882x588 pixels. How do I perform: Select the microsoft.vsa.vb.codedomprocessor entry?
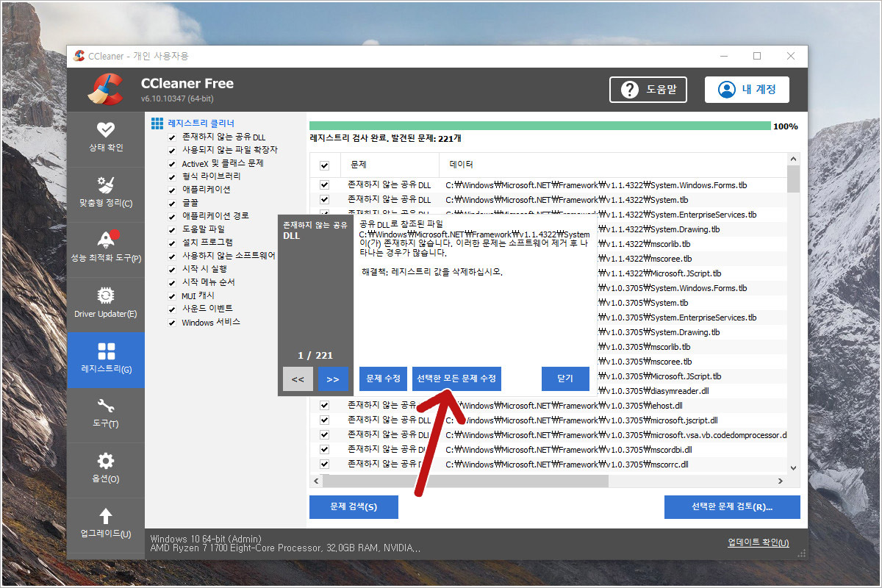click(616, 435)
